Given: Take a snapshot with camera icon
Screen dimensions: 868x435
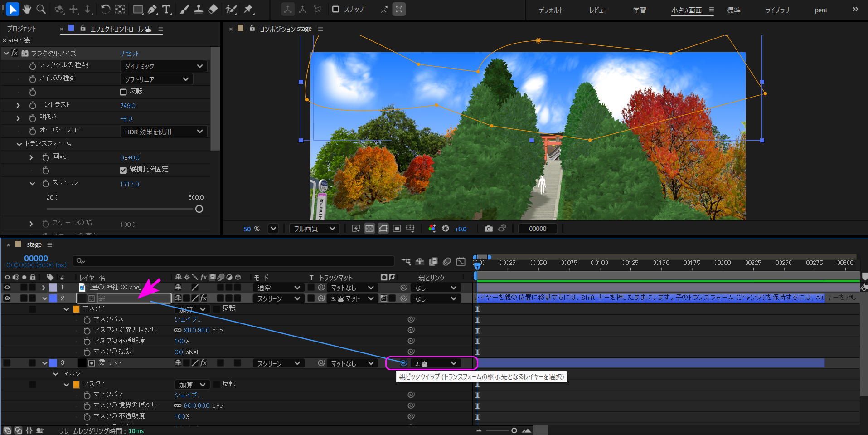Looking at the screenshot, I should tap(488, 229).
